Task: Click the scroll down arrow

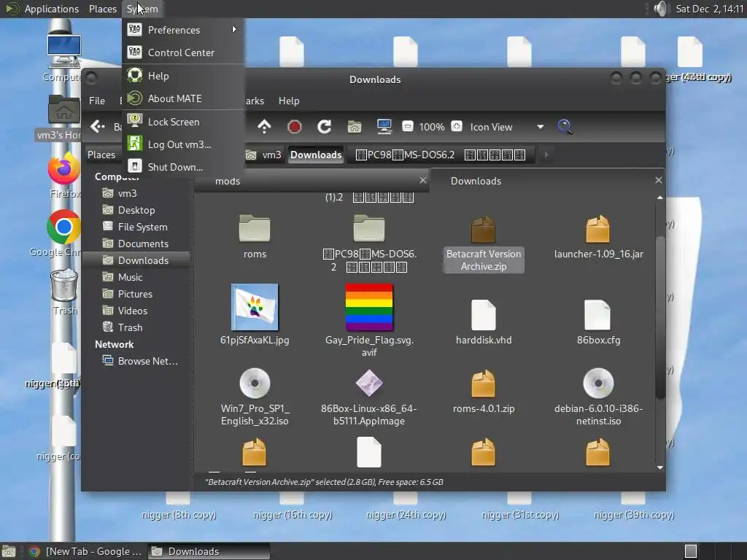Action: pos(659,467)
